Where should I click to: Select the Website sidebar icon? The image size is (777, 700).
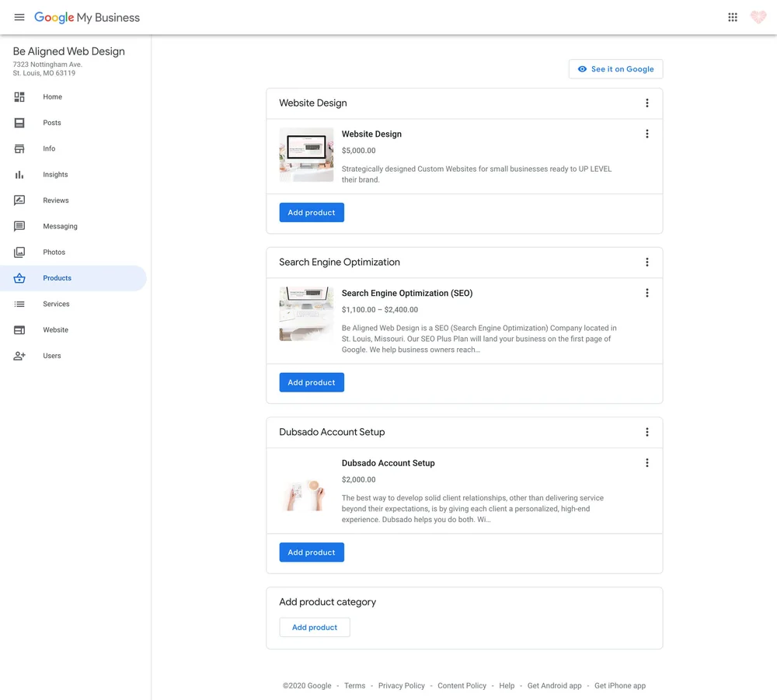19,329
